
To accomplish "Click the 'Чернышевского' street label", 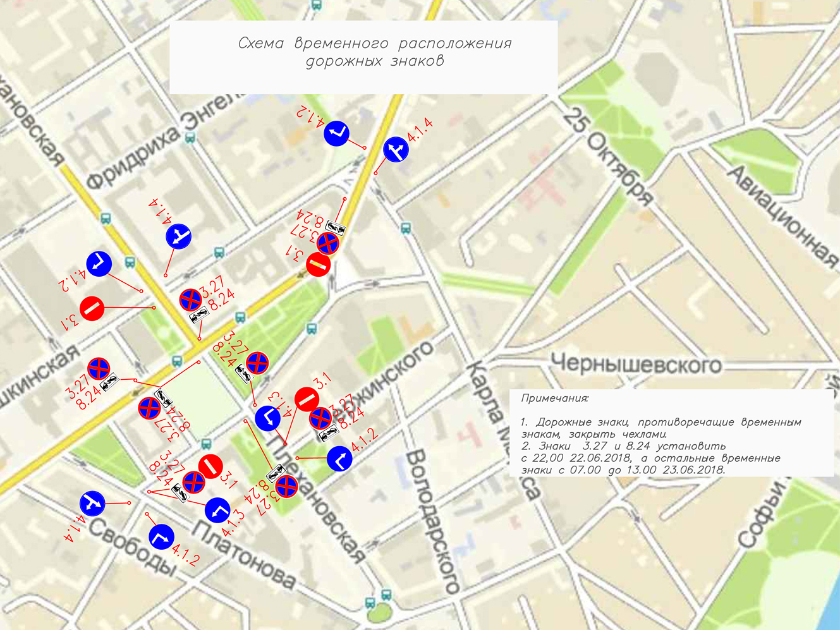I will (635, 365).
